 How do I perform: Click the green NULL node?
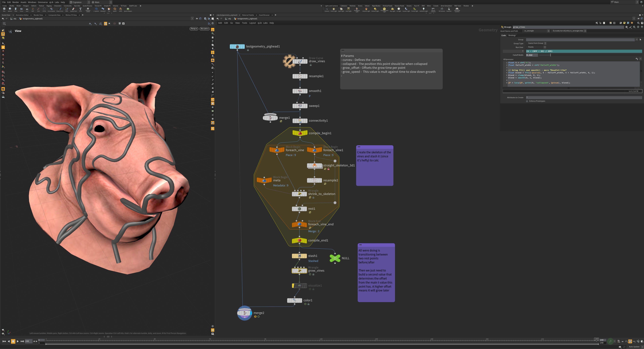point(335,258)
